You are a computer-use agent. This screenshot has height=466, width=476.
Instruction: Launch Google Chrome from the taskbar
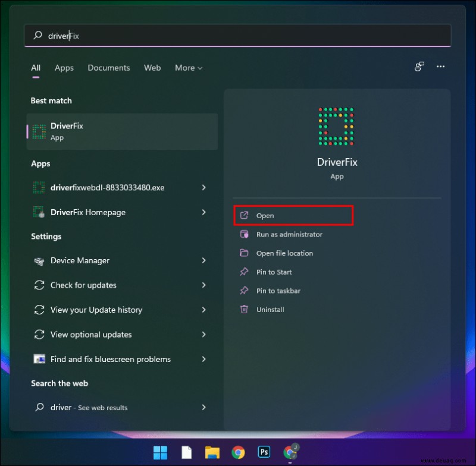(238, 452)
